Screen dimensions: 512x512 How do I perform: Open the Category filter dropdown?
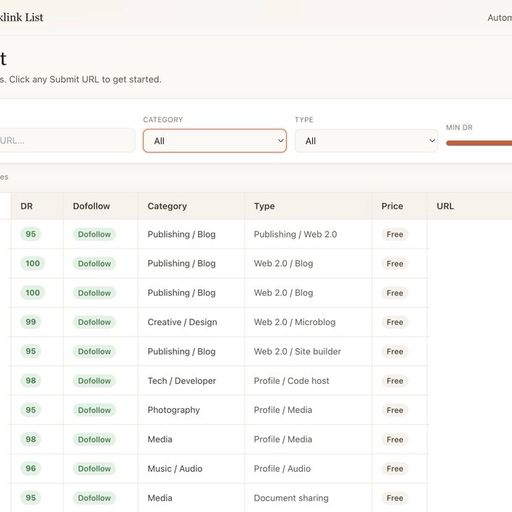[215, 141]
